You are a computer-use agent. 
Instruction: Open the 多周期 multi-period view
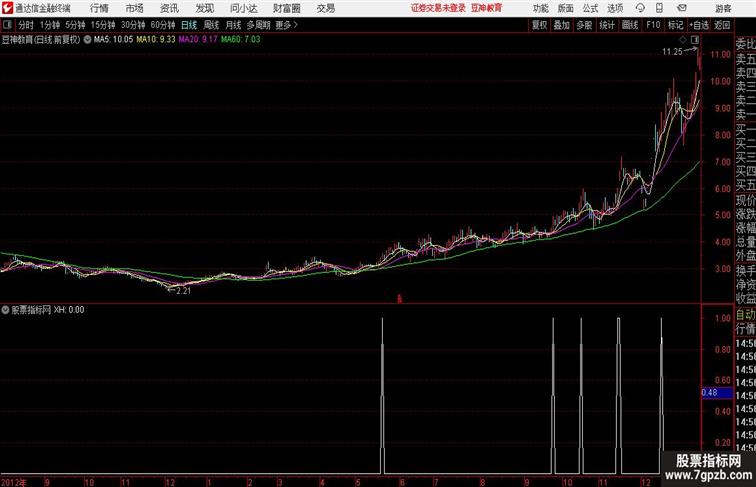click(258, 25)
